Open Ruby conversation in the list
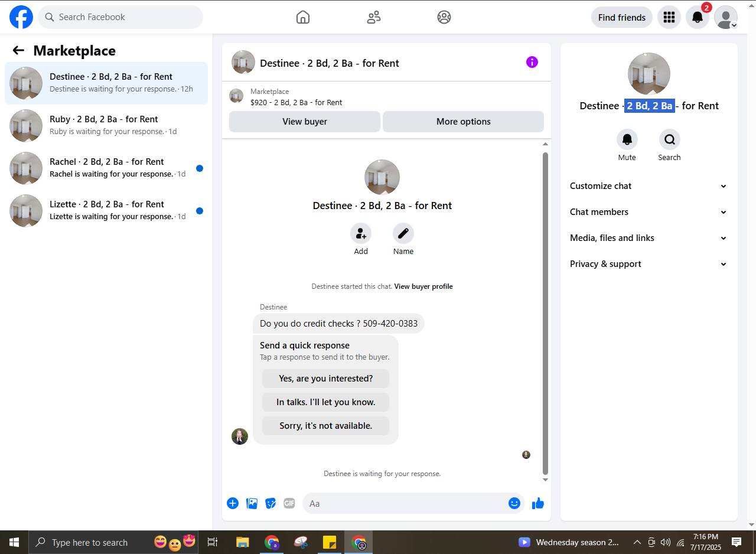756x554 pixels. pyautogui.click(x=106, y=126)
